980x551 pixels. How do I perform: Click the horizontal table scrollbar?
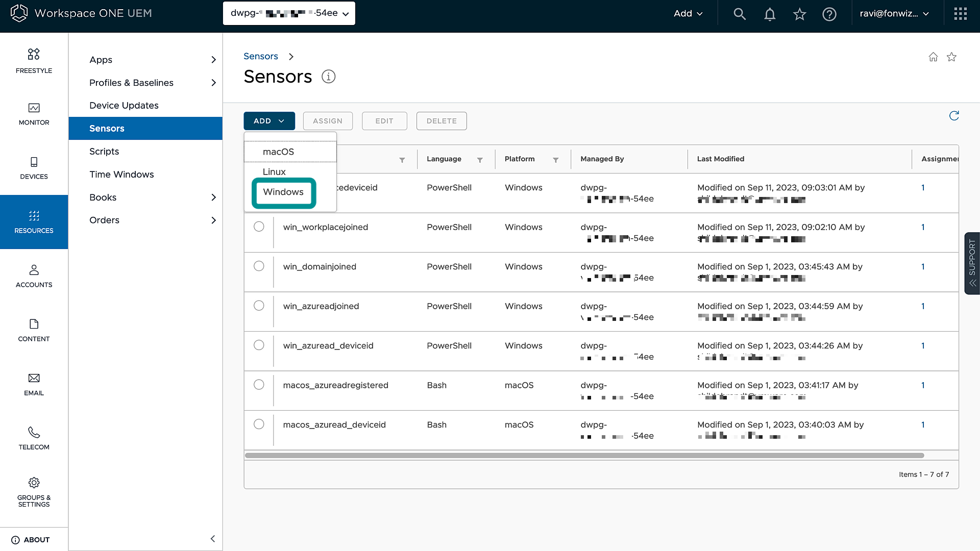[584, 455]
